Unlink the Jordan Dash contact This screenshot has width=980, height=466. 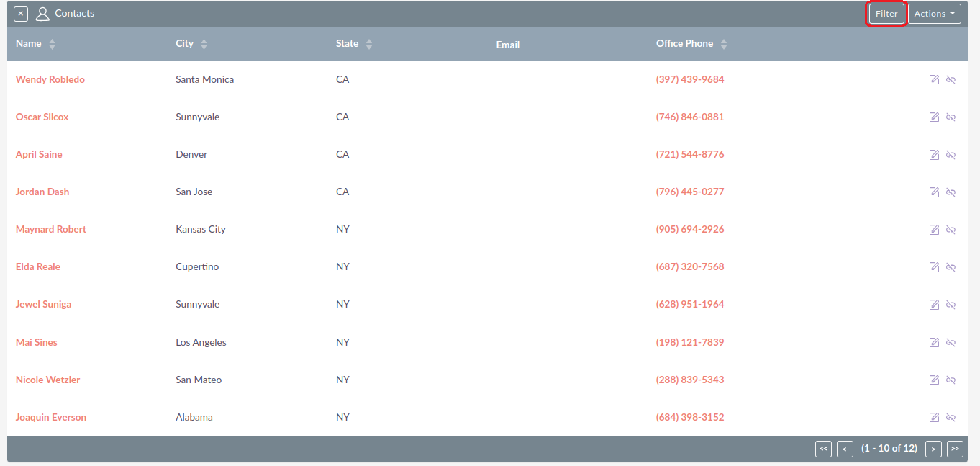click(x=950, y=192)
